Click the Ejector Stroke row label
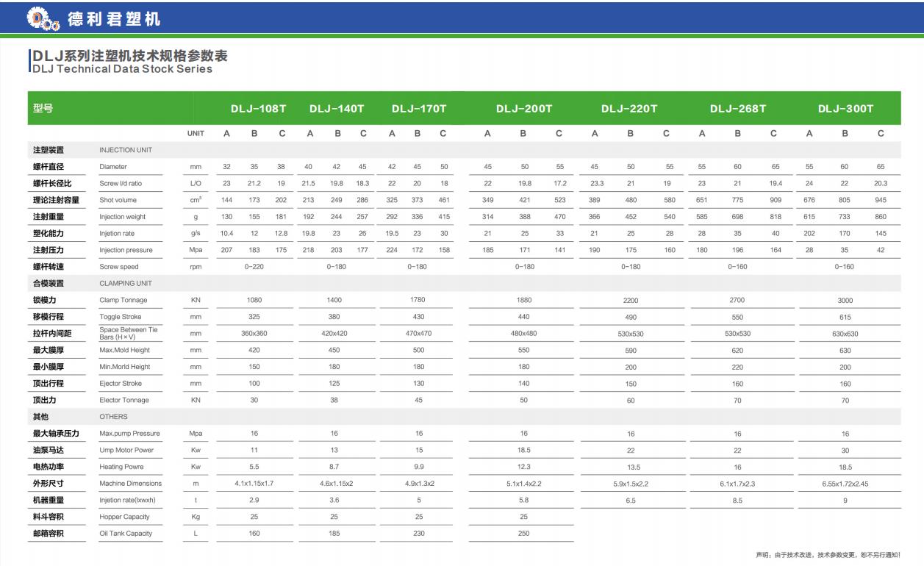 coord(121,383)
